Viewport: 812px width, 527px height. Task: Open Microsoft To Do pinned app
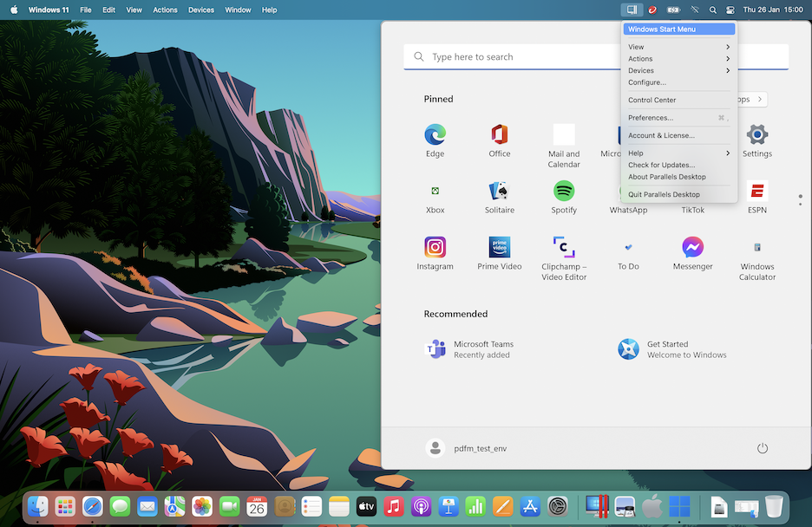(628, 251)
